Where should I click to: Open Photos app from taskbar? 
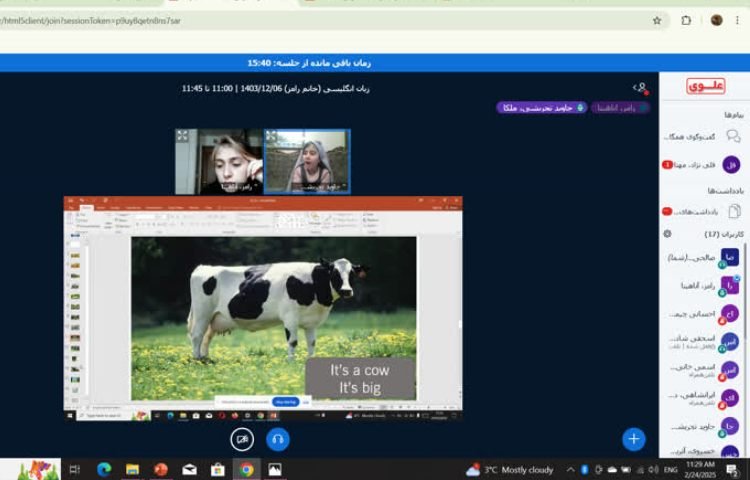point(275,470)
